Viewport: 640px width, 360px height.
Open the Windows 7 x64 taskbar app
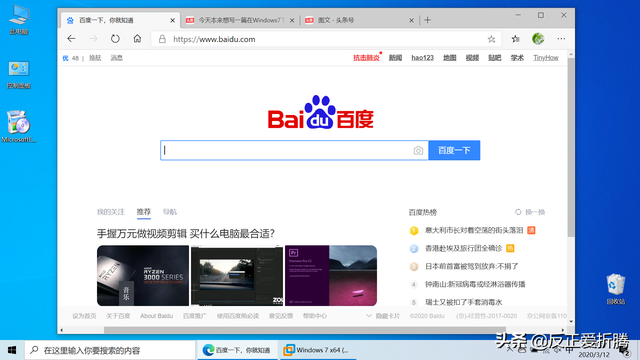[318, 350]
